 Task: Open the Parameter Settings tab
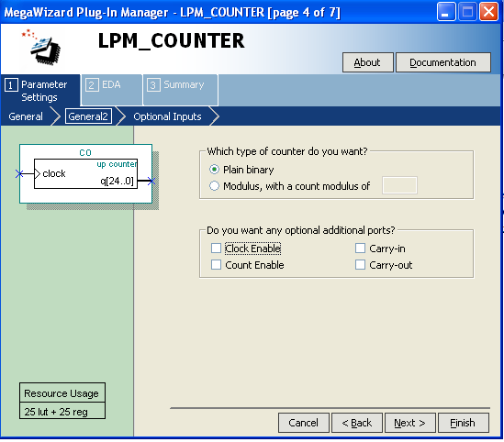(x=40, y=91)
